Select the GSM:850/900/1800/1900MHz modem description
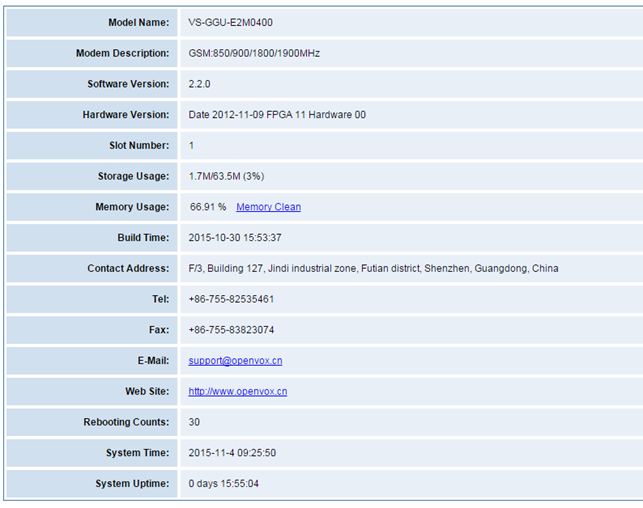This screenshot has width=643, height=508. point(254,53)
